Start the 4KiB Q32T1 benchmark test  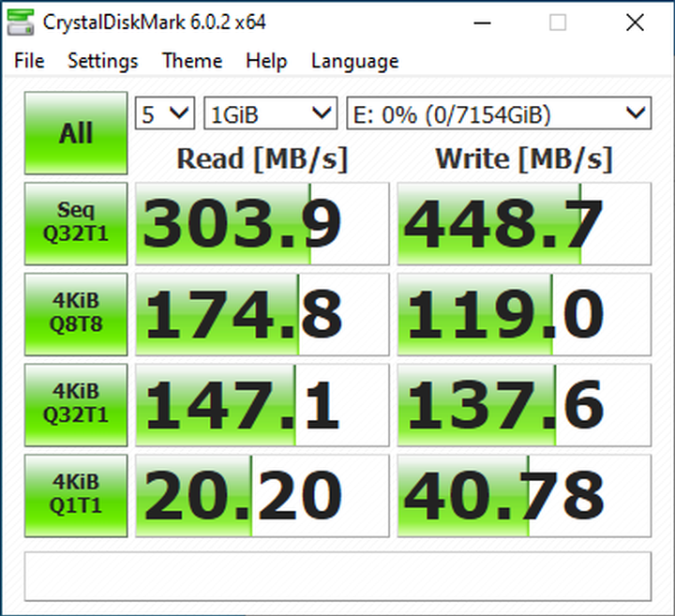point(75,405)
